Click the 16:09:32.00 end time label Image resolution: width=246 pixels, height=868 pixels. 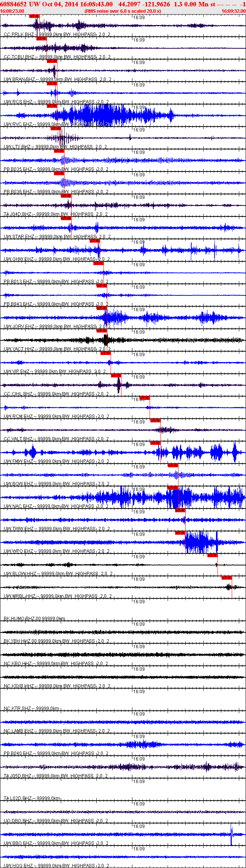[x=233, y=11]
